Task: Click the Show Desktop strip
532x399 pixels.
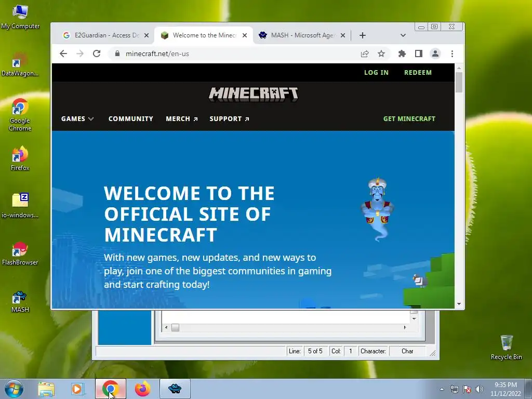Action: 528,389
